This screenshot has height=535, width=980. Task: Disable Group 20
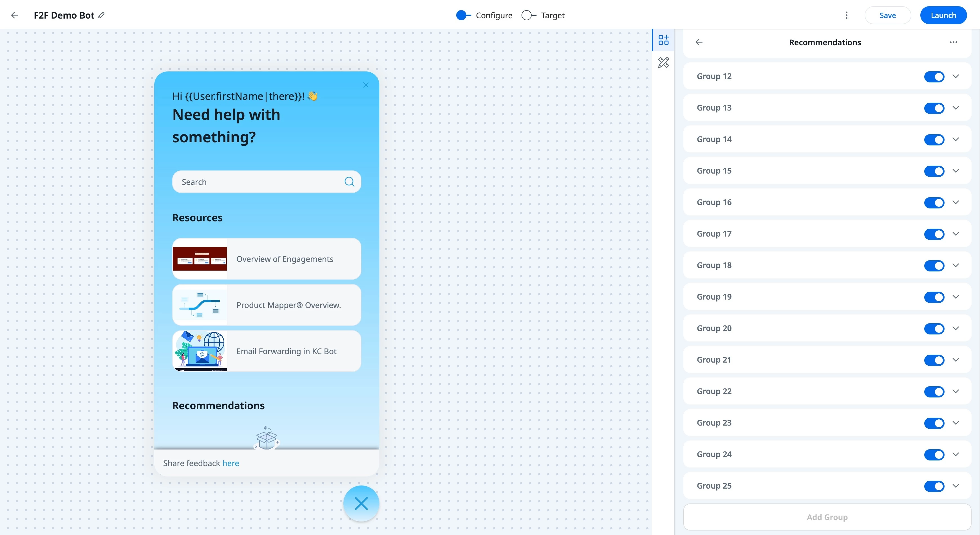coord(934,329)
